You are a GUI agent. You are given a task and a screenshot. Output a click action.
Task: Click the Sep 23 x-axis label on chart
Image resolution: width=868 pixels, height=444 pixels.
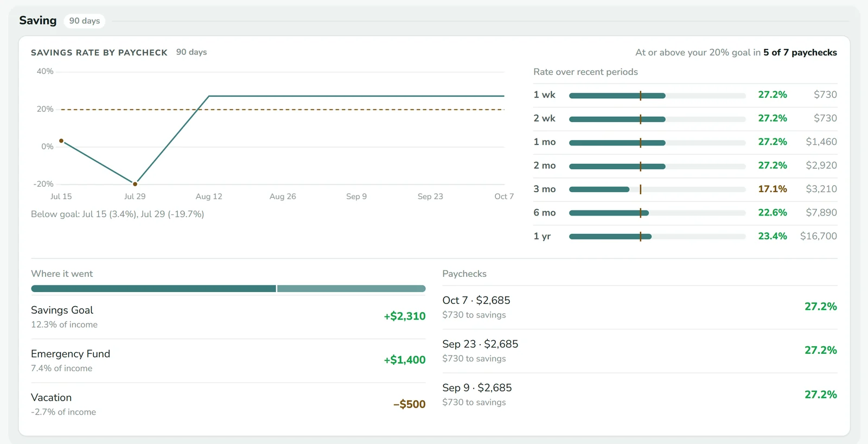(430, 196)
